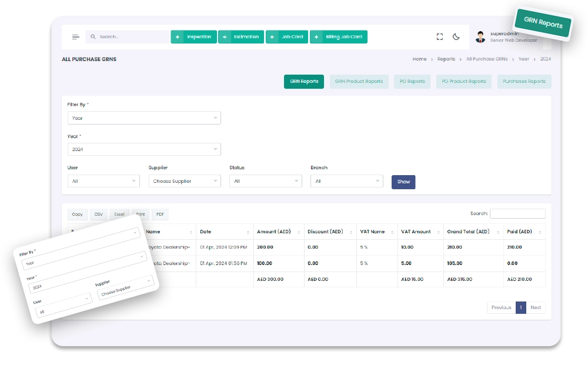Click the search magnifier icon
This screenshot has height=372, width=588.
93,36
